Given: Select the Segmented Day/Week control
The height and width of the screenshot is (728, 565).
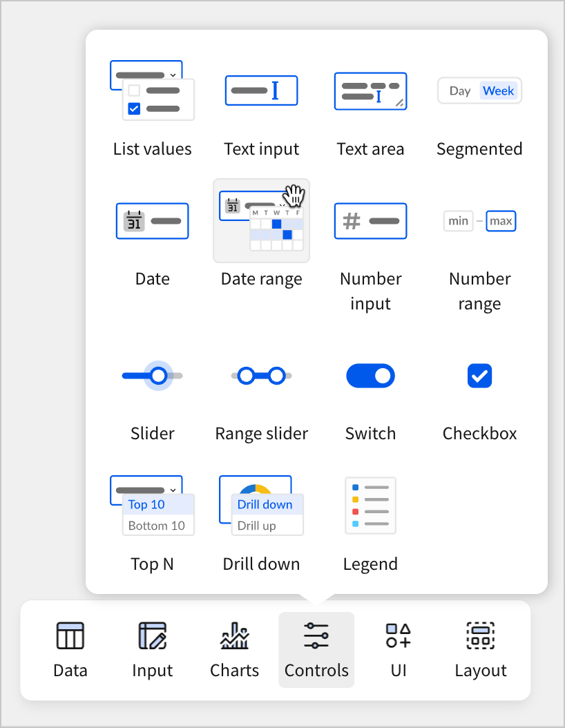Looking at the screenshot, I should (479, 91).
